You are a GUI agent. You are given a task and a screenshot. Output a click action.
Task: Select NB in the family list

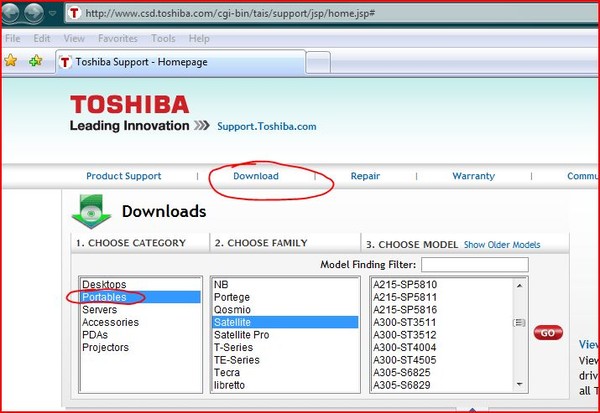click(285, 284)
